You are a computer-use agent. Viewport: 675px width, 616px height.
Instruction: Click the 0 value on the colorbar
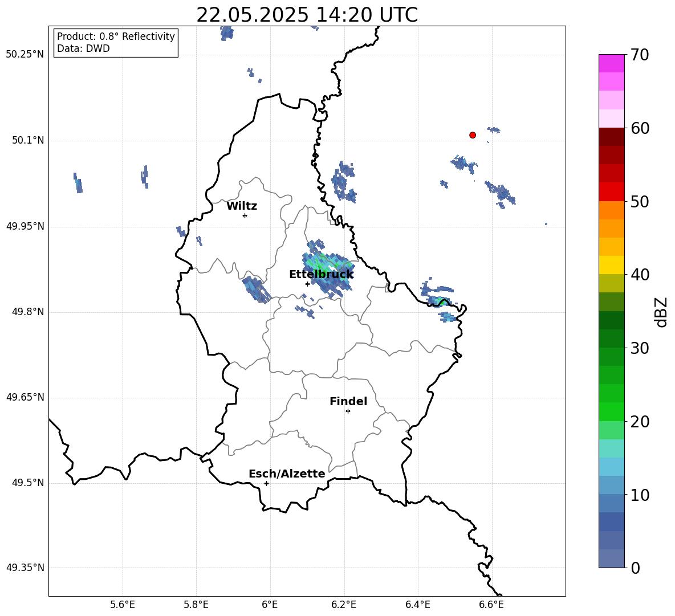635,568
